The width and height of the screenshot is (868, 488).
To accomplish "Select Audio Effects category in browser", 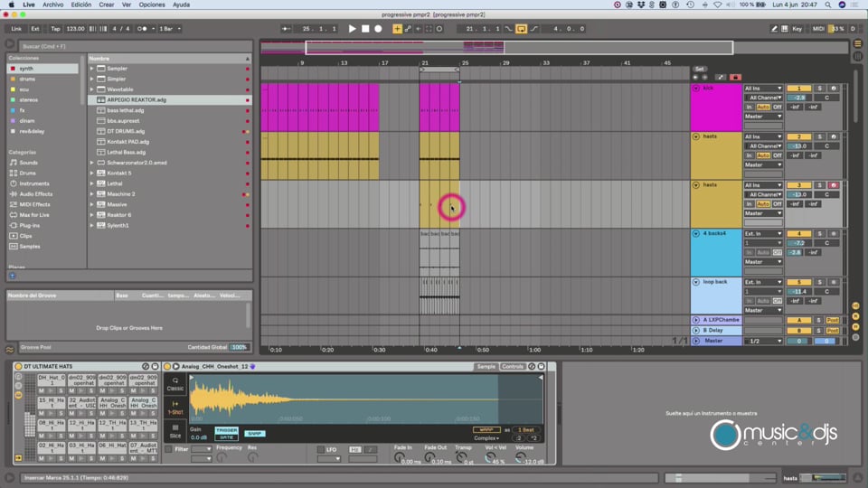I will tap(36, 194).
